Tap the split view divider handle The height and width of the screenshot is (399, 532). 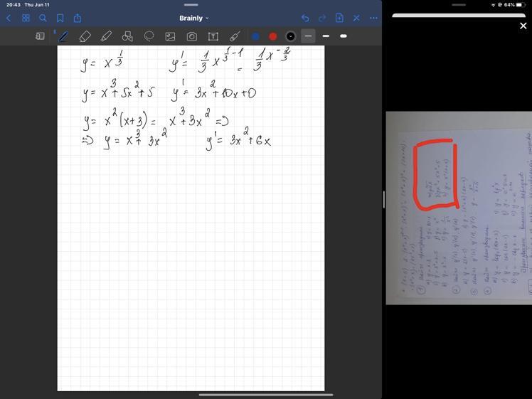tap(384, 199)
